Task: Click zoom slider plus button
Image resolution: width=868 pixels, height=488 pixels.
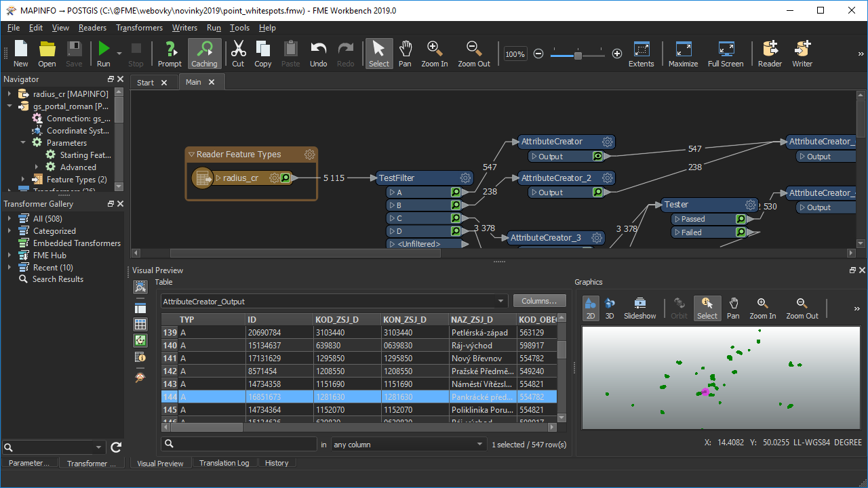Action: [617, 54]
